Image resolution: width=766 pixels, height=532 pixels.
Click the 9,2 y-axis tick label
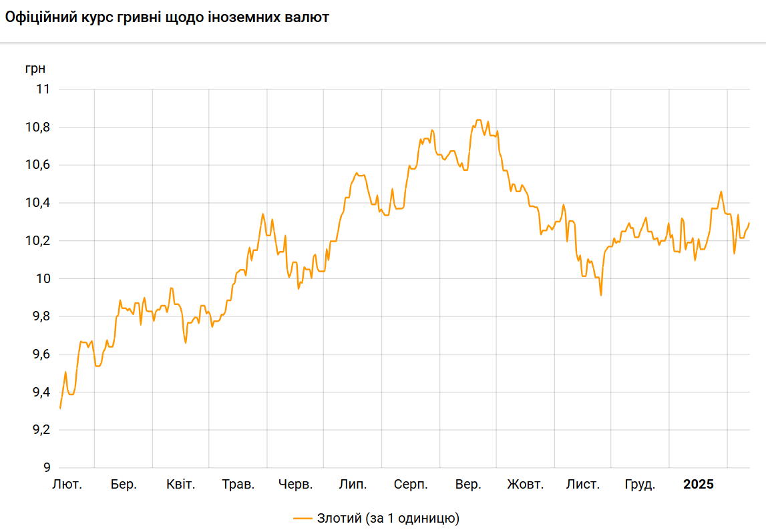point(41,430)
